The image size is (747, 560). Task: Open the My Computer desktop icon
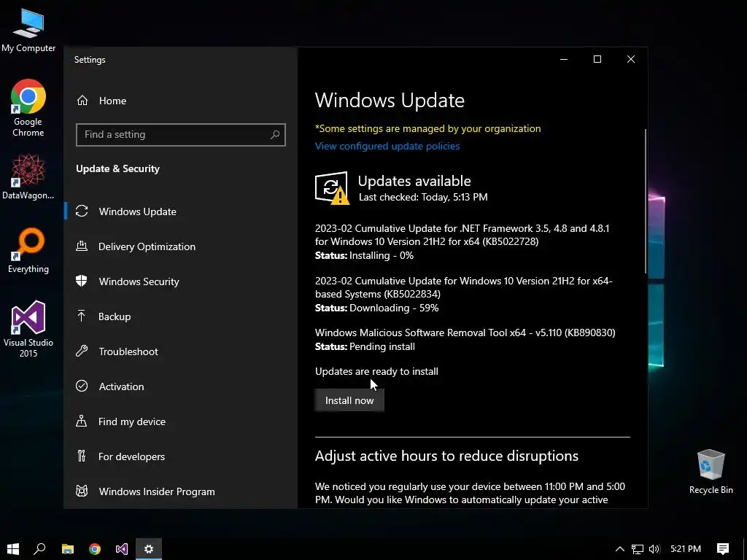pos(28,30)
